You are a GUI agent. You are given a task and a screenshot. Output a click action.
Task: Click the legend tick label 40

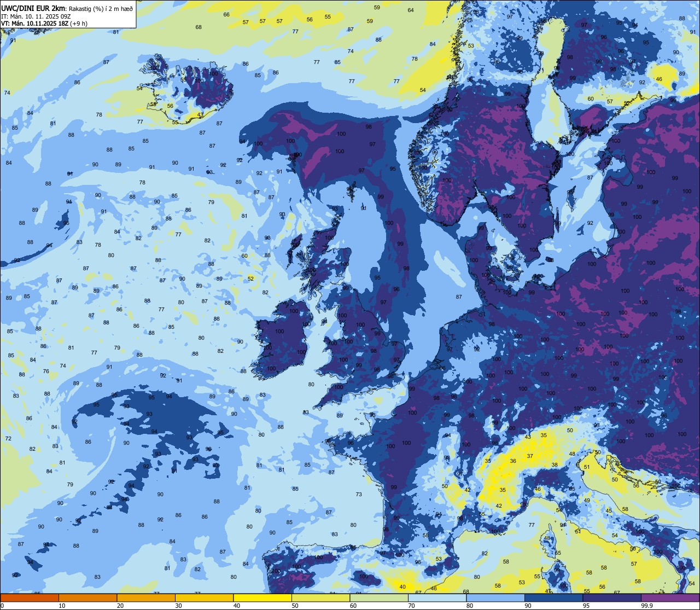click(x=237, y=606)
